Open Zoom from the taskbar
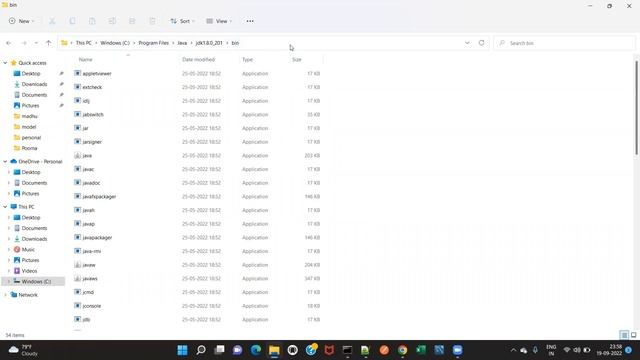The height and width of the screenshot is (360, 640). pyautogui.click(x=458, y=350)
